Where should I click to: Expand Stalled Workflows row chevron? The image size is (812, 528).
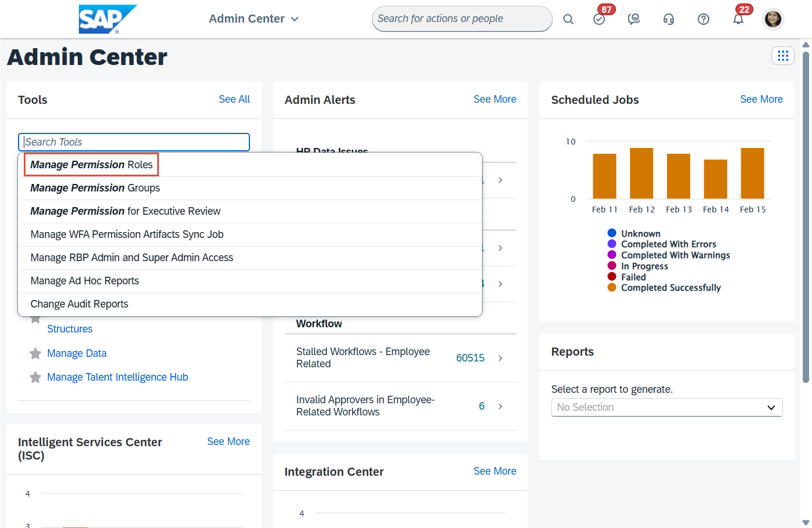click(x=500, y=358)
